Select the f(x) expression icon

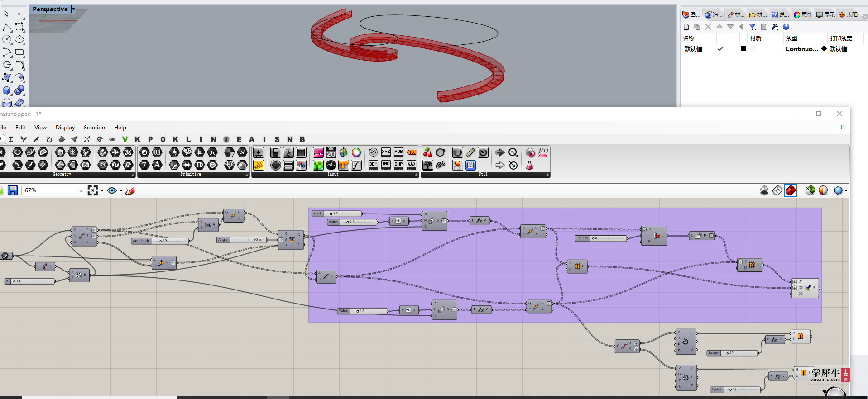(x=543, y=152)
